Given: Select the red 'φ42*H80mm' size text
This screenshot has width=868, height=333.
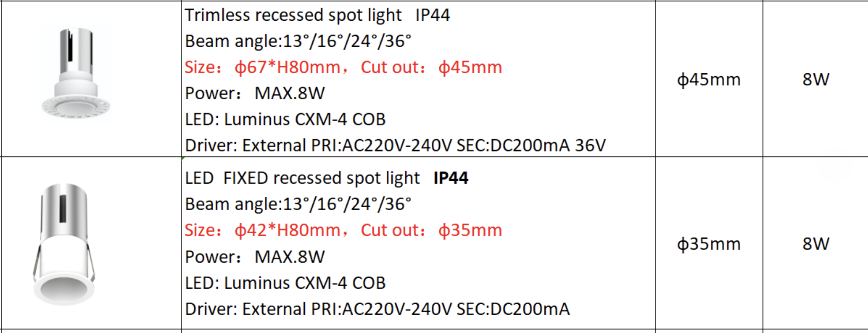Looking at the screenshot, I should point(287,230).
